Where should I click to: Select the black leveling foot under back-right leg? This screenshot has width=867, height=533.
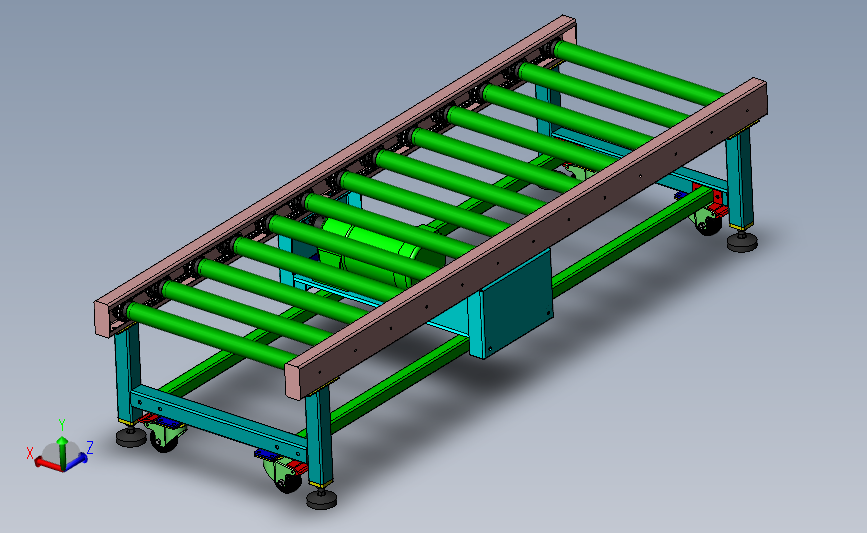point(742,242)
